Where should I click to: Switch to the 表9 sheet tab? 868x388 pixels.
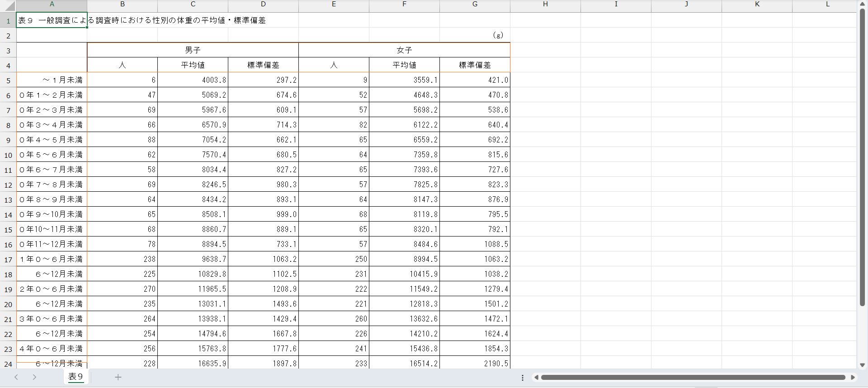click(x=75, y=377)
